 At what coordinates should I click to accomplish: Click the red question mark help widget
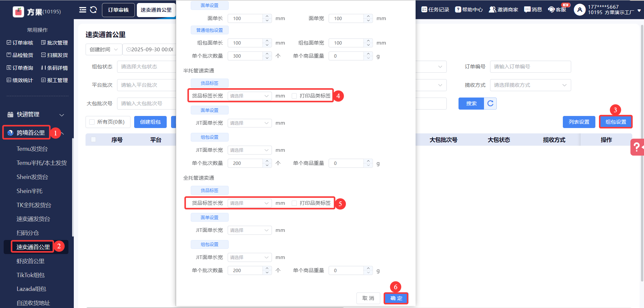pyautogui.click(x=637, y=147)
